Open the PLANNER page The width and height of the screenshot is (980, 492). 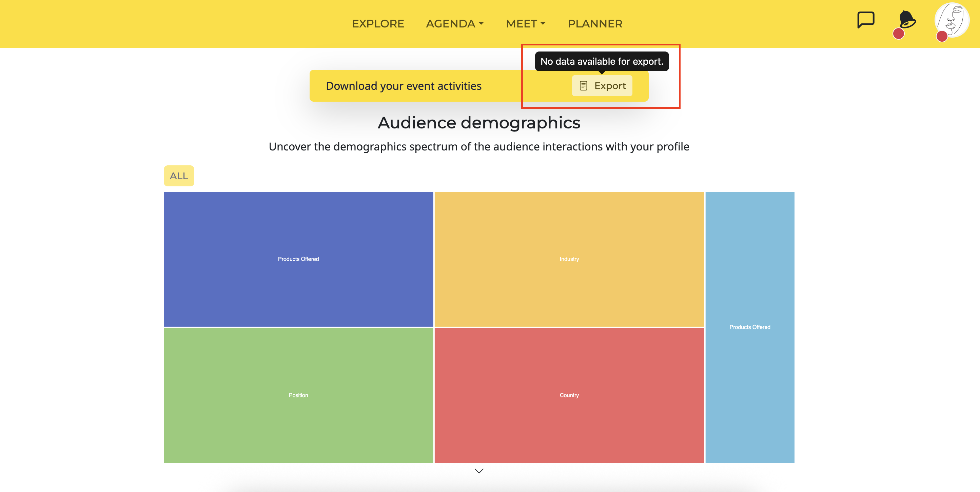click(x=595, y=24)
